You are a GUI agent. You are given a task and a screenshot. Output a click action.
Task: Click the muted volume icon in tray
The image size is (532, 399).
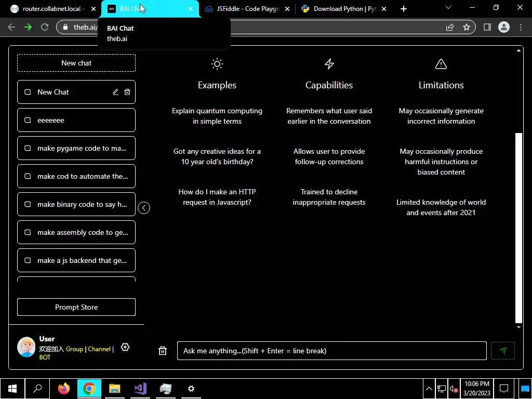[x=454, y=389]
